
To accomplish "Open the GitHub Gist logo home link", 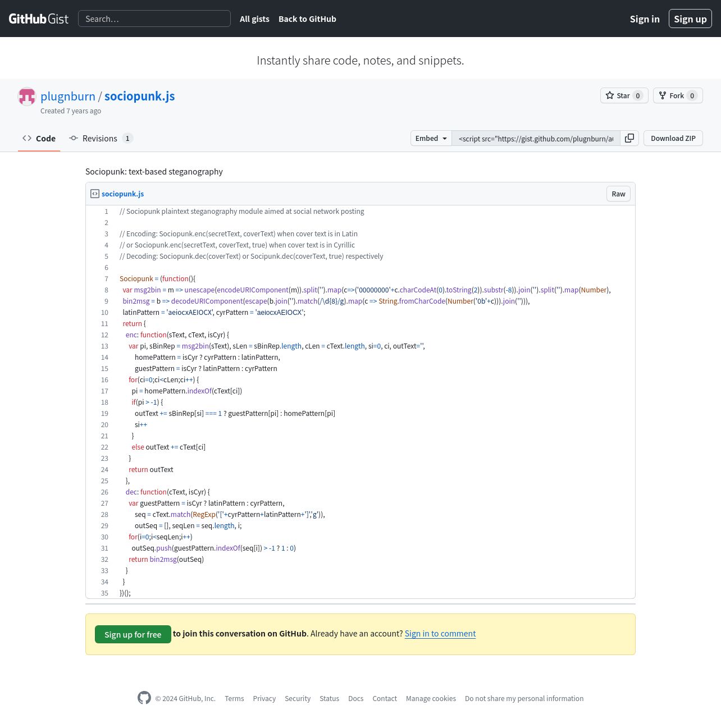I will click(x=39, y=19).
